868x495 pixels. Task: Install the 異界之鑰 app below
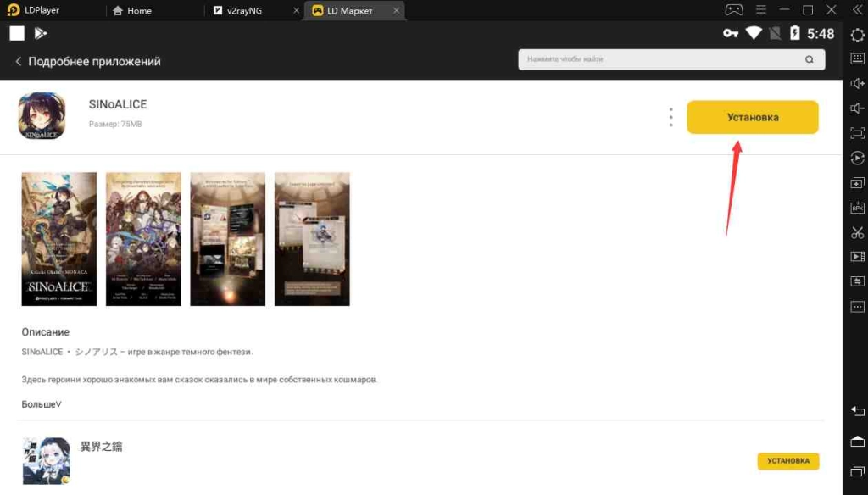[x=787, y=461]
